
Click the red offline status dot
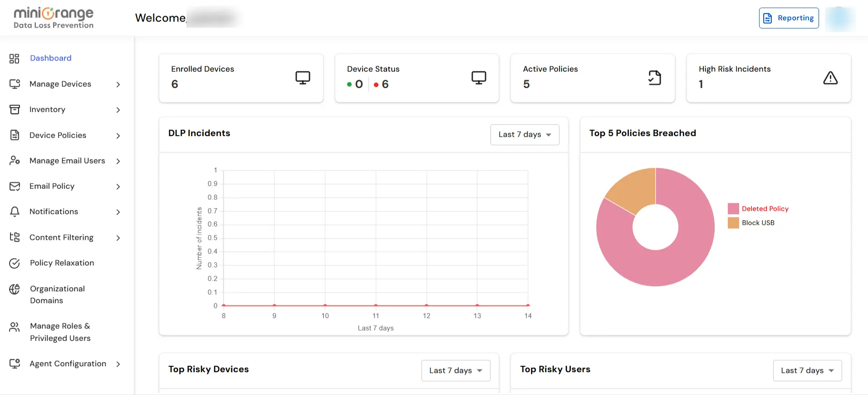[376, 84]
